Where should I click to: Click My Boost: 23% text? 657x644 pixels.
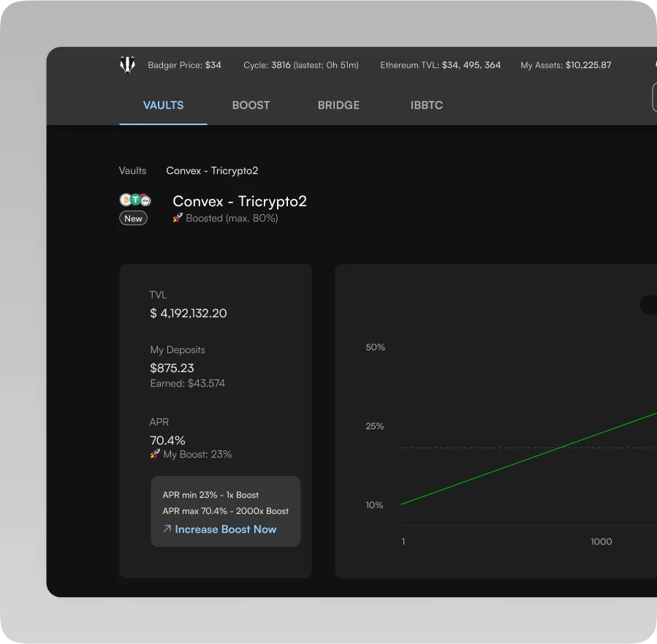click(197, 454)
